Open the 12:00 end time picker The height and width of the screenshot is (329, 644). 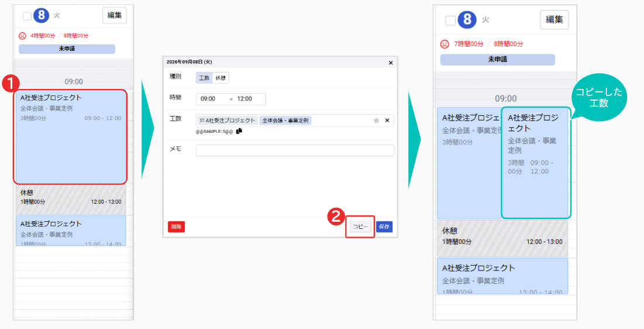244,99
